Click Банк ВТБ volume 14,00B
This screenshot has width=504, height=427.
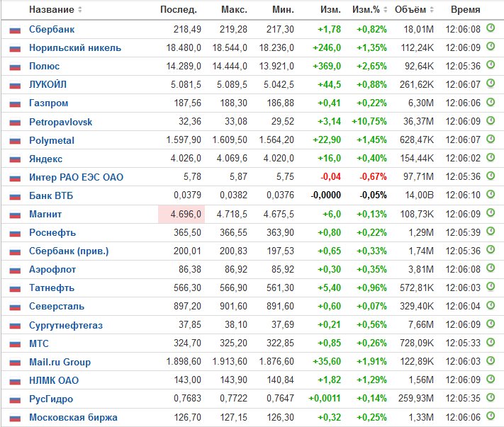419,195
